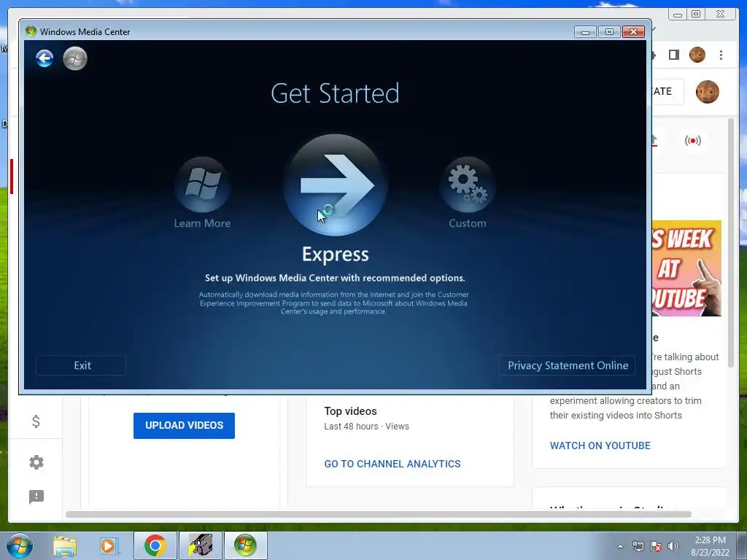Open the network tray icon
Viewport: 747px width, 560px height.
pos(638,546)
